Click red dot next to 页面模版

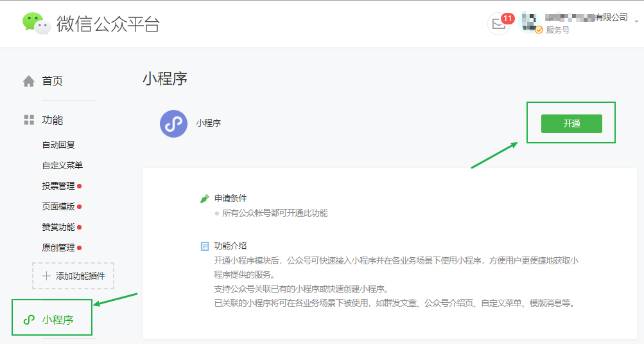coord(79,207)
